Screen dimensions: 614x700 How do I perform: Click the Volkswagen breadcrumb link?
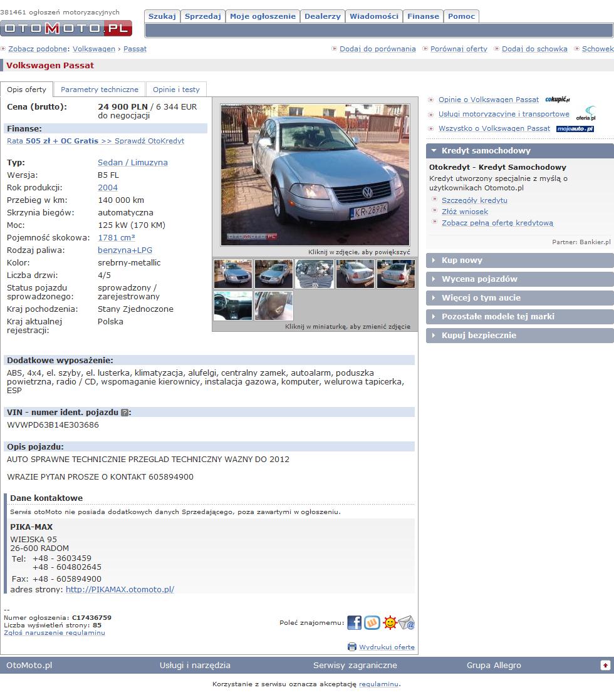94,49
